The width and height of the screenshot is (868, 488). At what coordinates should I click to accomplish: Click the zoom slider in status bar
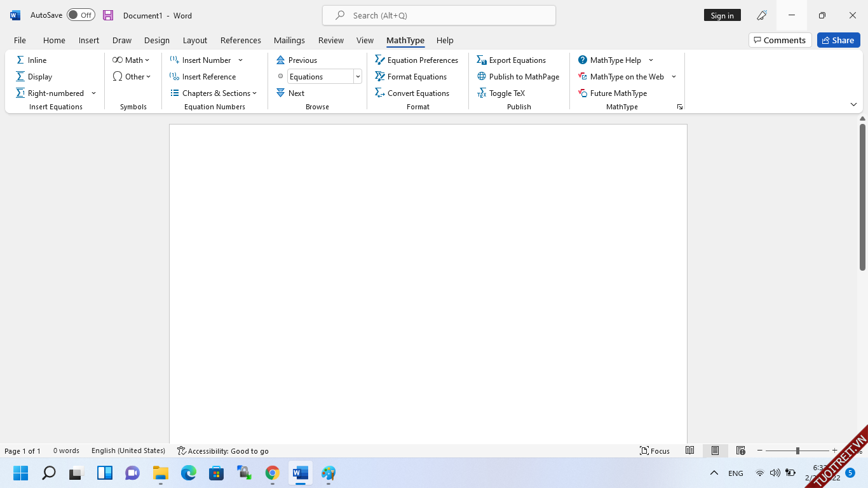tap(797, 451)
